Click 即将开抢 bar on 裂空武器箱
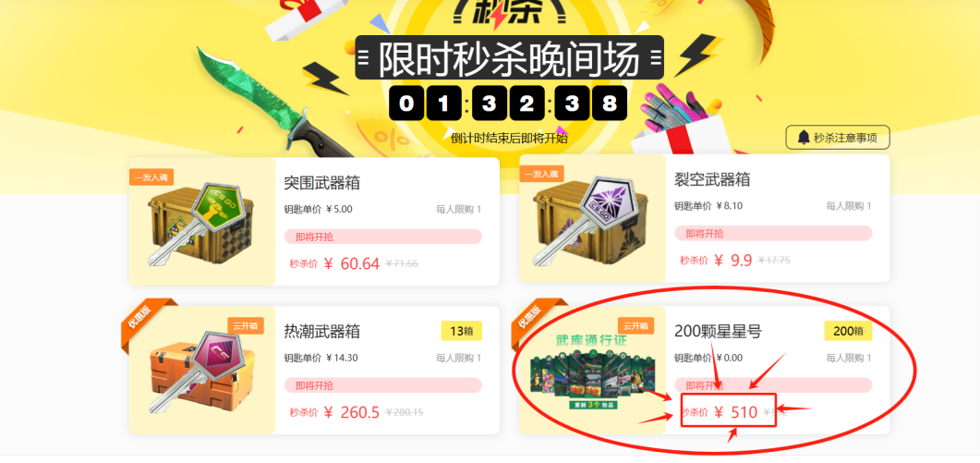The width and height of the screenshot is (980, 463). pyautogui.click(x=773, y=234)
